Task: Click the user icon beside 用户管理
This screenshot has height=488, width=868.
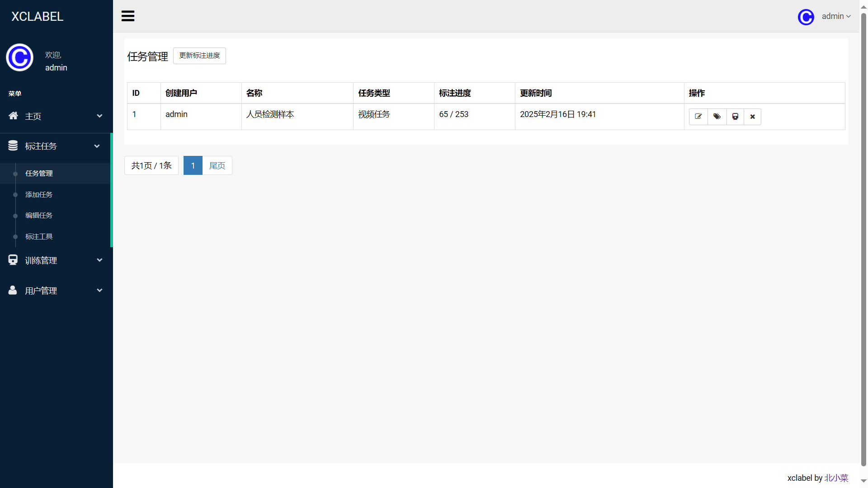Action: 13,290
